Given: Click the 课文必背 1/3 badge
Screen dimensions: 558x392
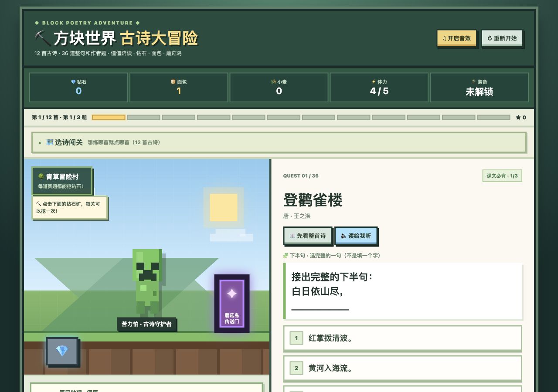Looking at the screenshot, I should click(x=502, y=176).
